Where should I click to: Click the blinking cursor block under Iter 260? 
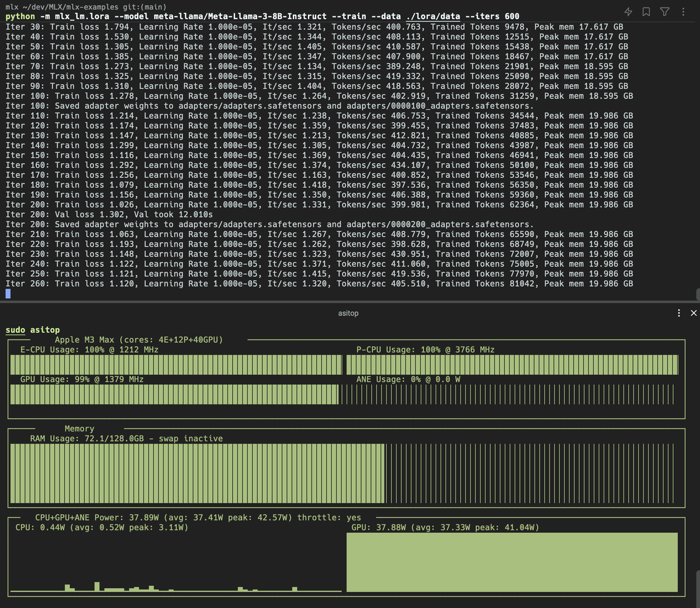pyautogui.click(x=8, y=294)
